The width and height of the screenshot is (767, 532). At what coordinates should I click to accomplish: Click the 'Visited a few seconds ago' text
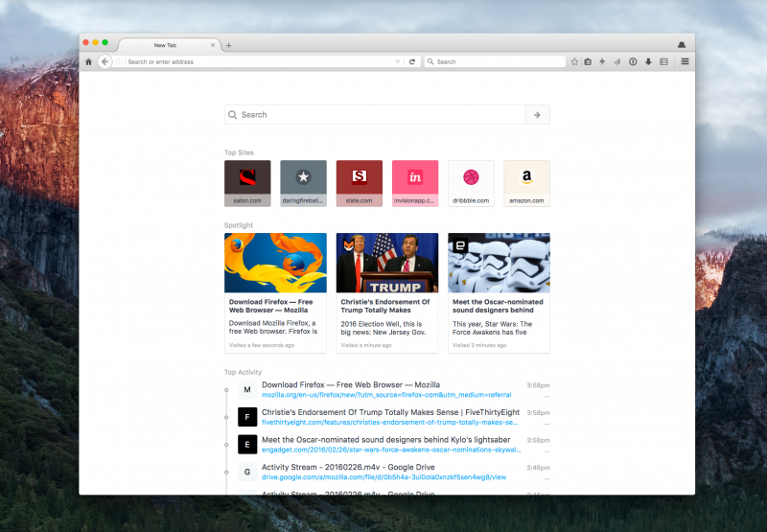(262, 345)
